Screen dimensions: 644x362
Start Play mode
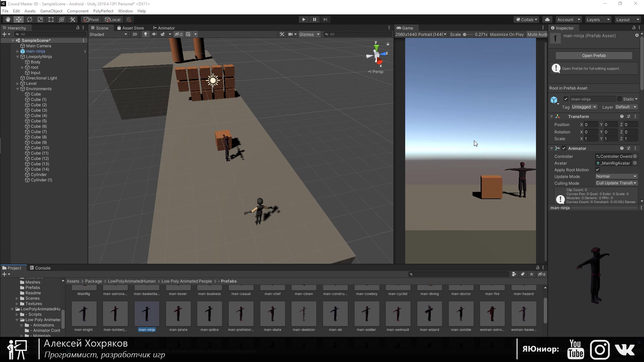pos(304,19)
